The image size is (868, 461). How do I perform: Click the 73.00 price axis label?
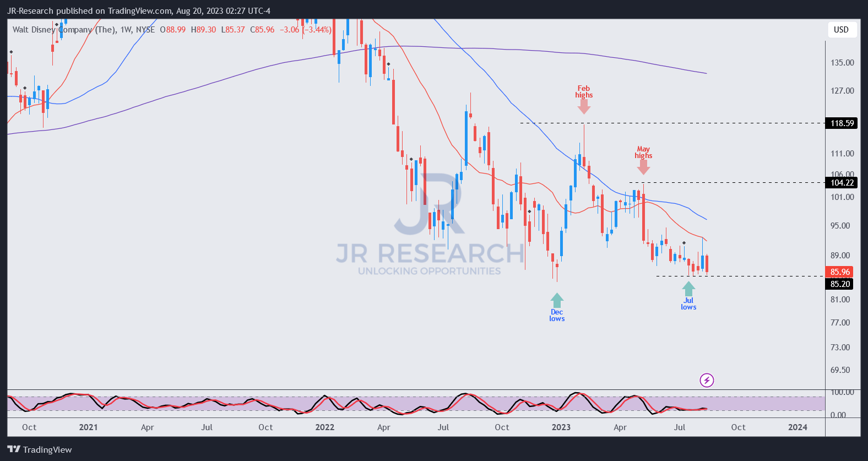pyautogui.click(x=840, y=348)
